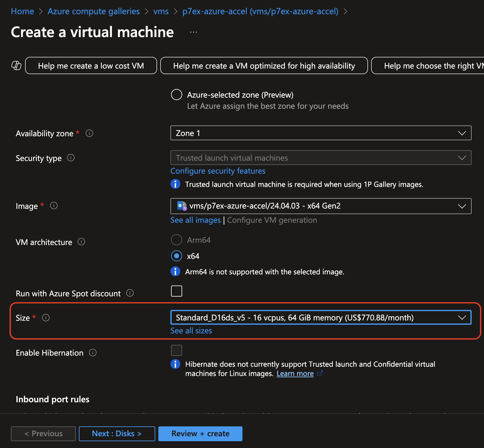
Task: Enable Run with Azure Spot discount checkbox
Action: (177, 291)
